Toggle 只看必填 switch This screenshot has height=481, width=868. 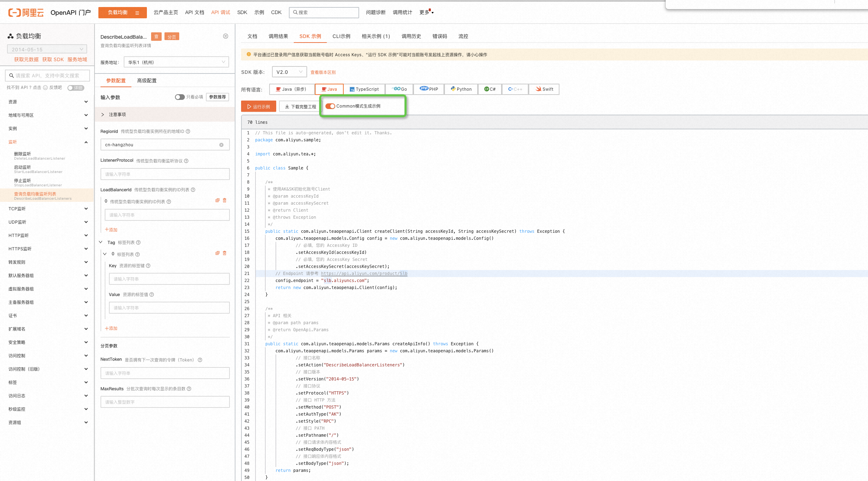180,97
